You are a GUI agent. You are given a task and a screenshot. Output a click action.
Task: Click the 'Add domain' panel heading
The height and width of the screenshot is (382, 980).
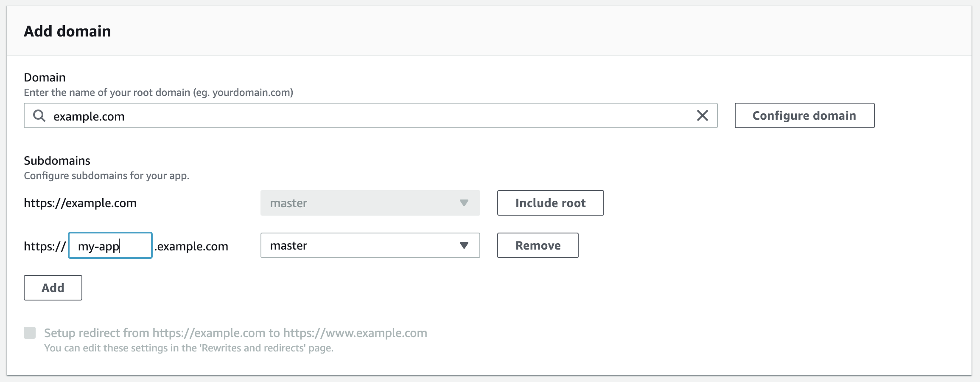[x=67, y=31]
